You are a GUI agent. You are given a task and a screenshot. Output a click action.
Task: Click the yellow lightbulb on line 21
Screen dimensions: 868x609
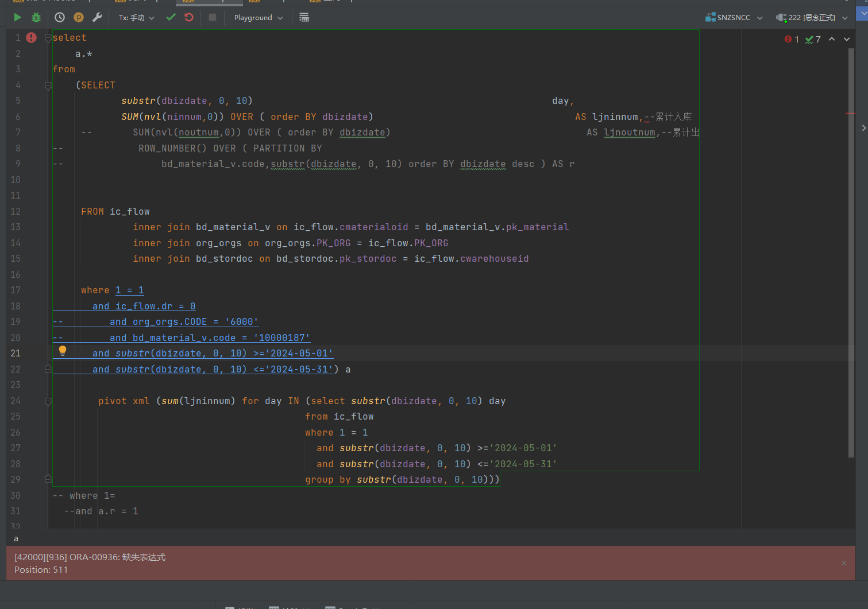(x=63, y=351)
